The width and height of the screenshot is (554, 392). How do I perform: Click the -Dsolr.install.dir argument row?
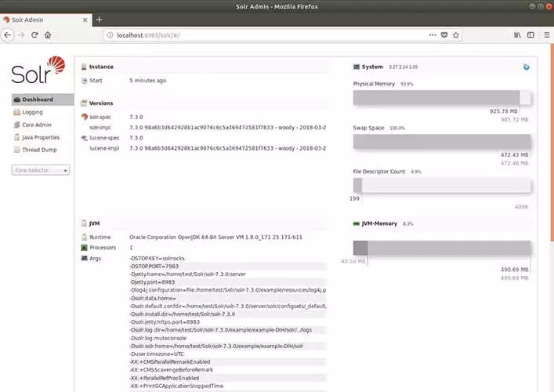point(227,314)
